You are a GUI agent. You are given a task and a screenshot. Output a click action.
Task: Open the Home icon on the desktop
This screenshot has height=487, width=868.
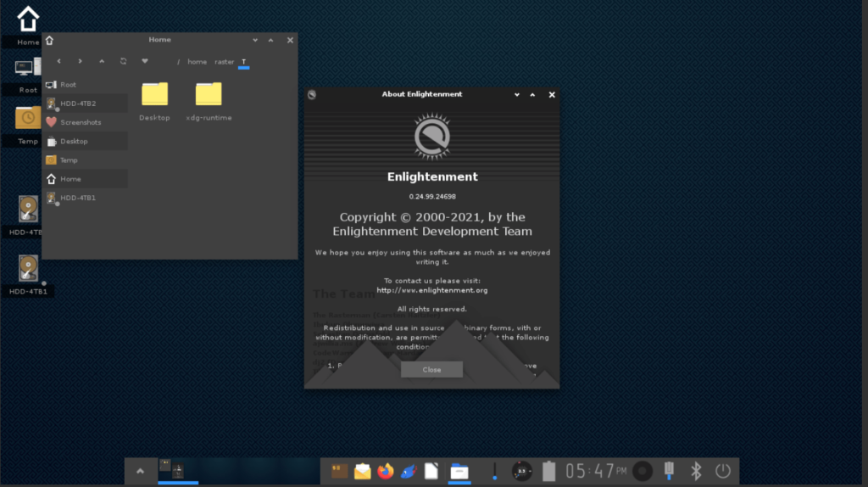point(28,20)
